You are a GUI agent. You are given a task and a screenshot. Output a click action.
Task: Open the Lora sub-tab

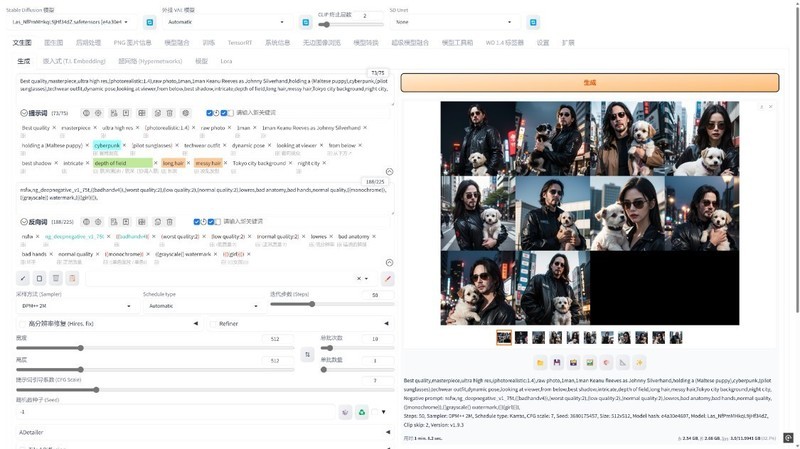coord(226,61)
